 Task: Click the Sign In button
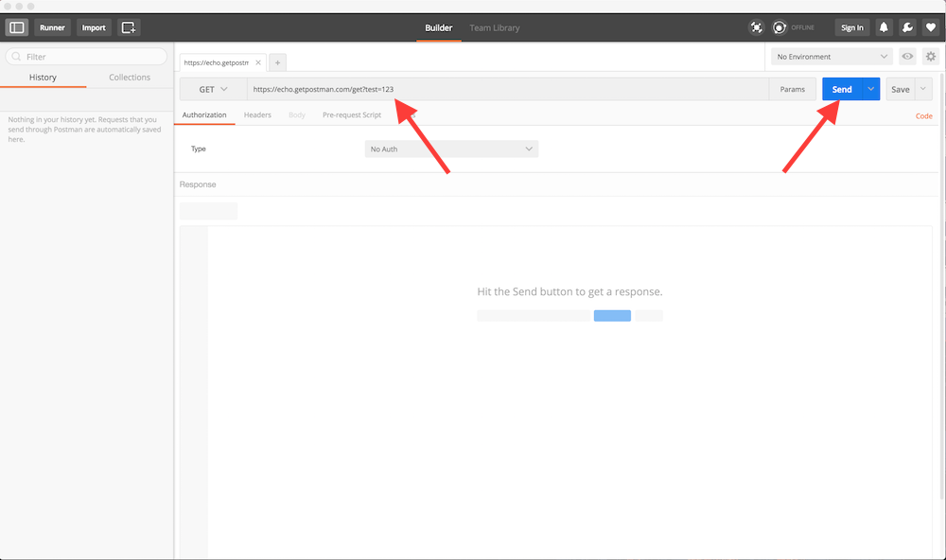point(852,27)
